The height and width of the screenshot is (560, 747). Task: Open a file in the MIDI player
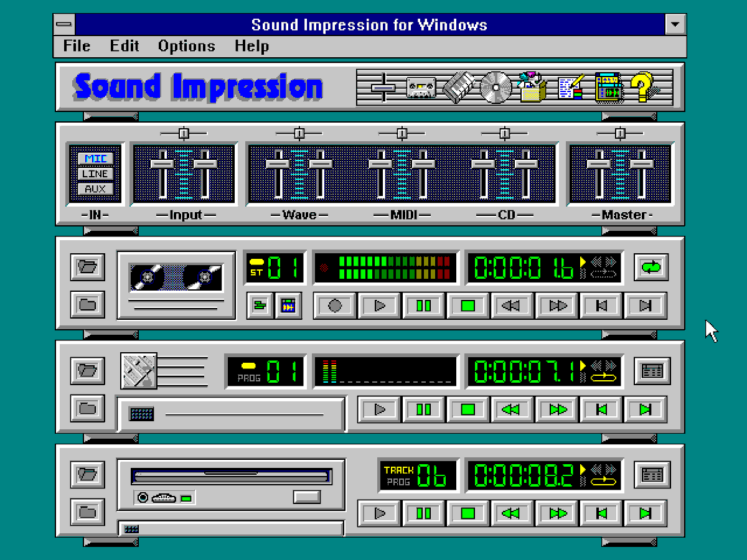point(88,371)
